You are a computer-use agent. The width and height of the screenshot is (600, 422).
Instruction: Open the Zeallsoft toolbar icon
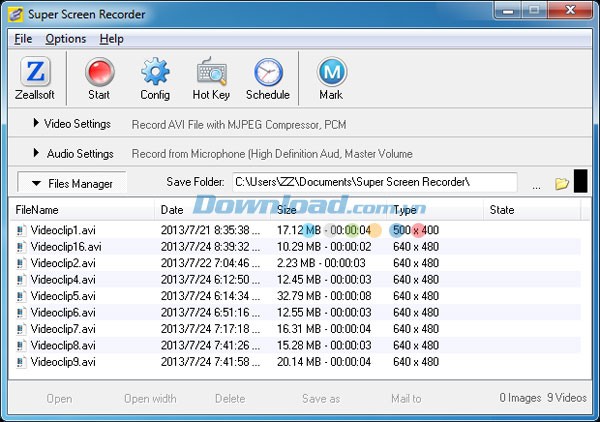click(35, 72)
